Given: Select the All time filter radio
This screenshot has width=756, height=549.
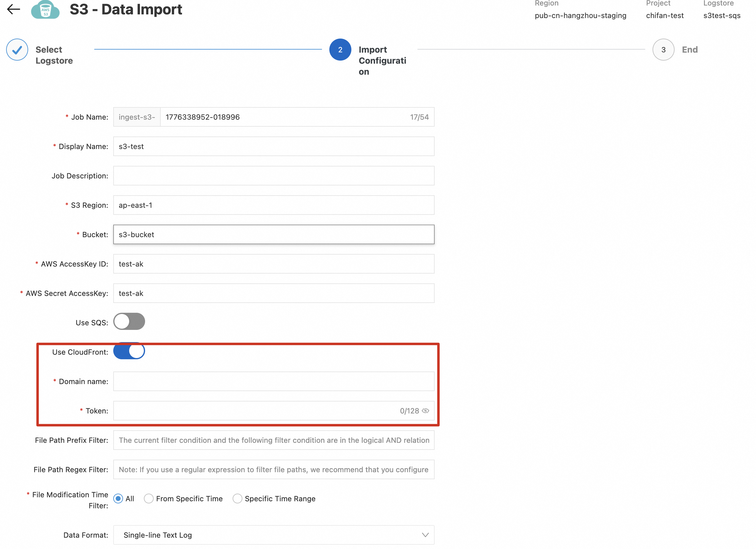Looking at the screenshot, I should pyautogui.click(x=118, y=499).
